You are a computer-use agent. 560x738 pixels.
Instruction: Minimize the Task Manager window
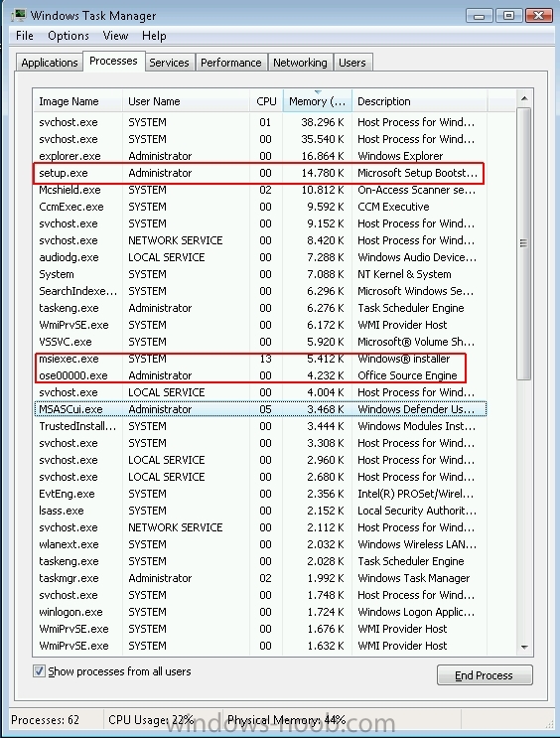480,16
